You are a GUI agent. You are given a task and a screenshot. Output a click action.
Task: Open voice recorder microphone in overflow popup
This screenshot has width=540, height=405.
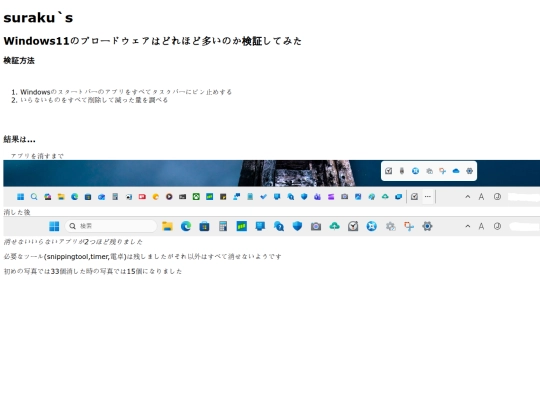[402, 171]
